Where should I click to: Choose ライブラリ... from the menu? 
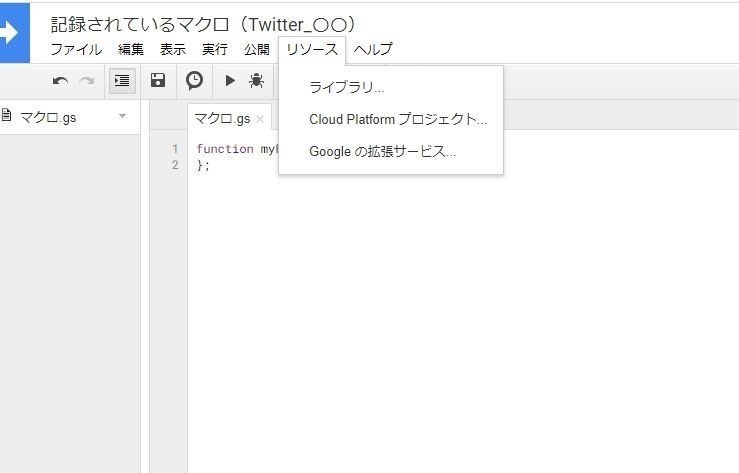click(x=391, y=87)
